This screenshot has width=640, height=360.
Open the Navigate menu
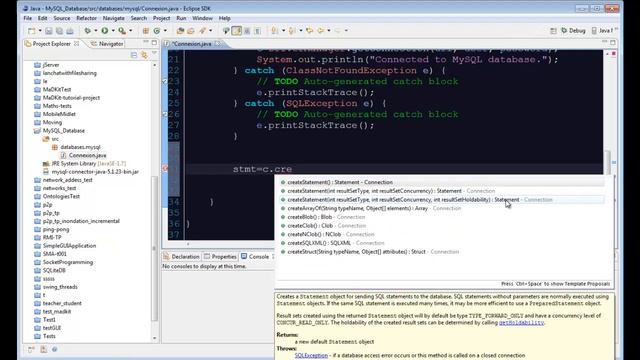coord(113,18)
